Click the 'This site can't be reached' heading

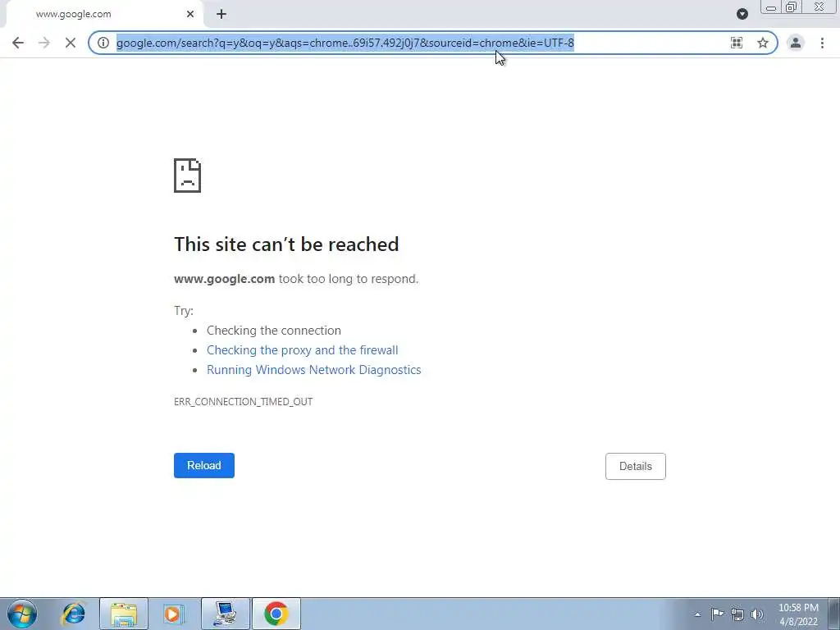[x=286, y=244]
